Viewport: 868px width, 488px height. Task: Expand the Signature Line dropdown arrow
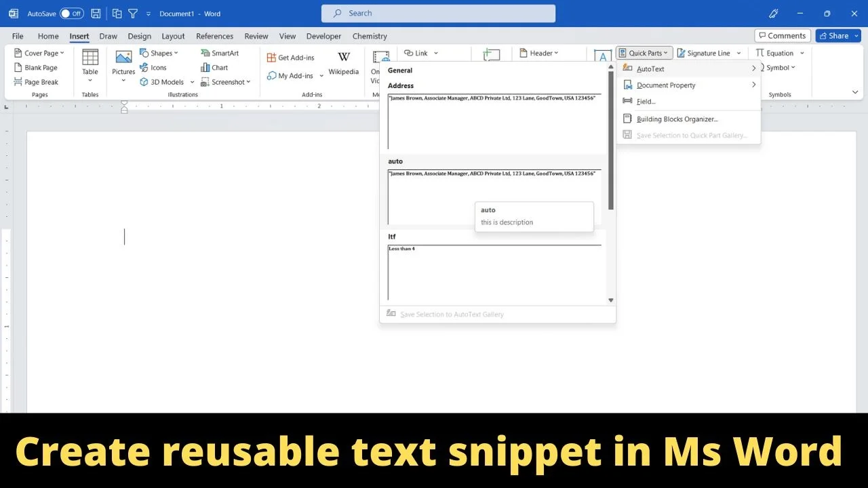tap(738, 53)
